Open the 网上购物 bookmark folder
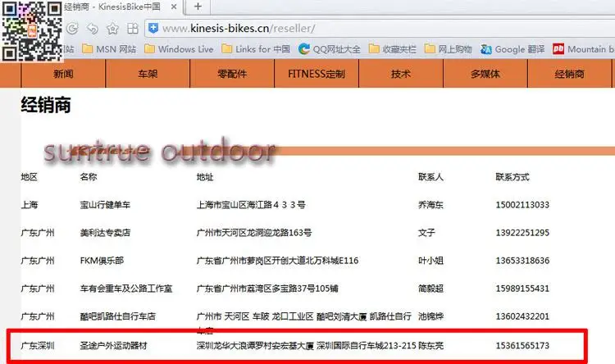 point(448,49)
